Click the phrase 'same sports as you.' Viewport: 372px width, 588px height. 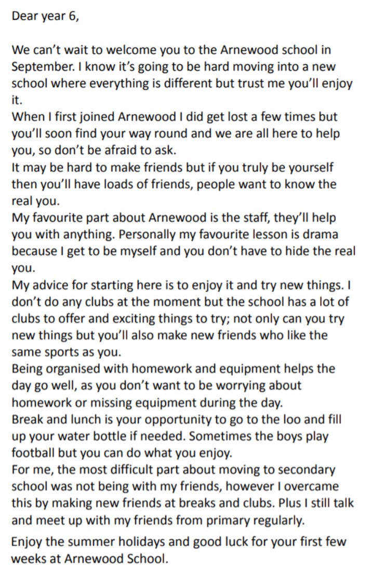[67, 352]
